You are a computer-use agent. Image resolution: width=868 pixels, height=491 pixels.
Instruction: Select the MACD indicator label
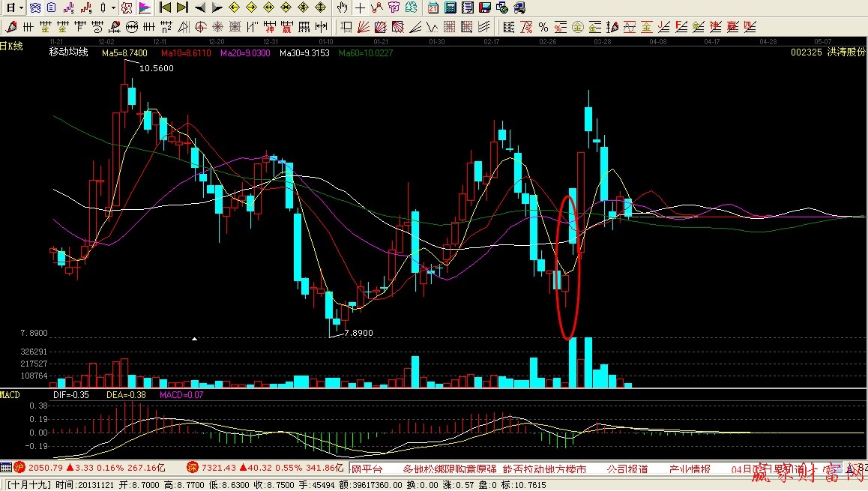(10, 394)
